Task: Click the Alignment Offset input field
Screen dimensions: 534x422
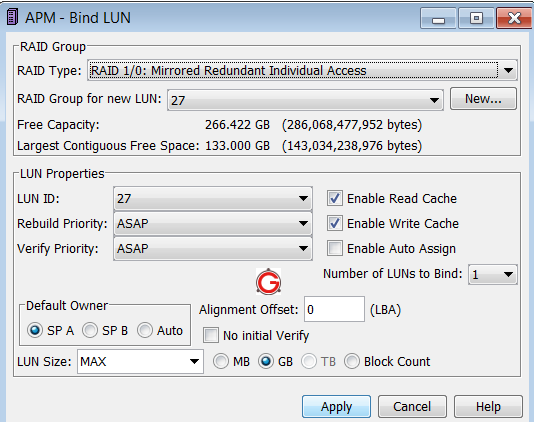Action: (x=334, y=309)
